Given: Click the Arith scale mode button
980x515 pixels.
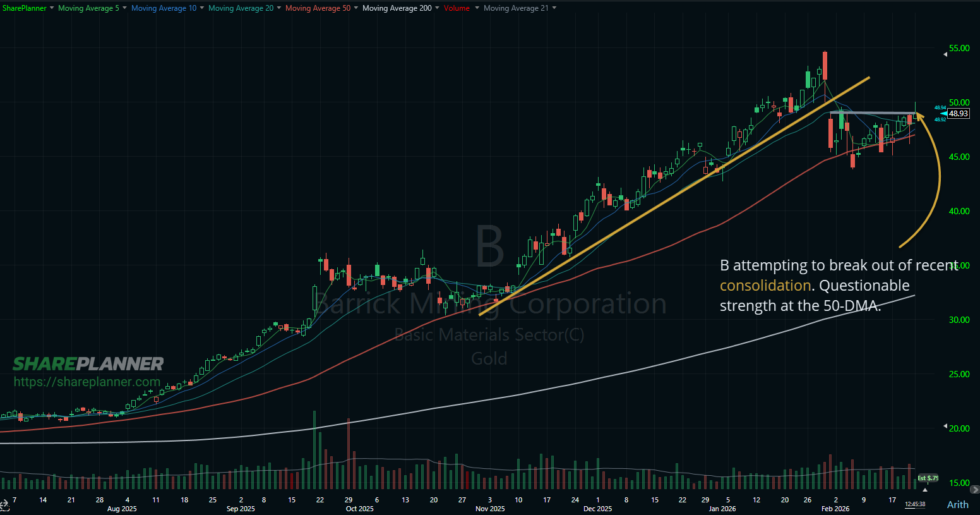Looking at the screenshot, I should [958, 504].
